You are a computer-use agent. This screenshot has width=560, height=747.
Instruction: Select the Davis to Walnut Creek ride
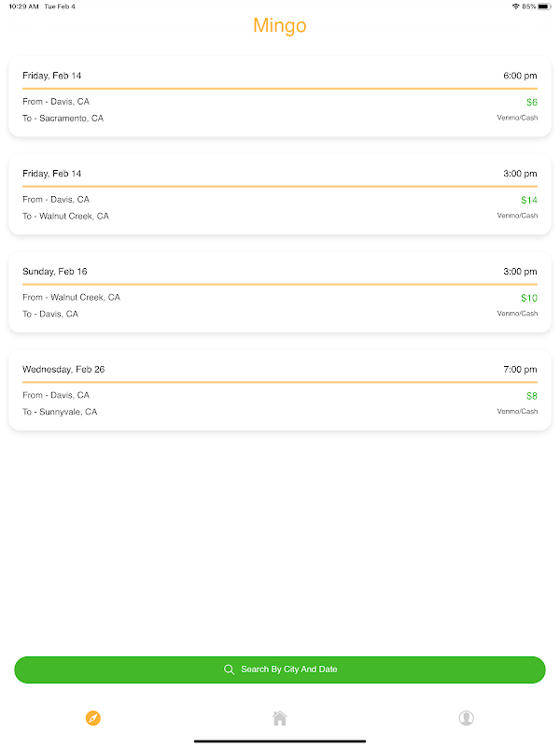pos(280,195)
